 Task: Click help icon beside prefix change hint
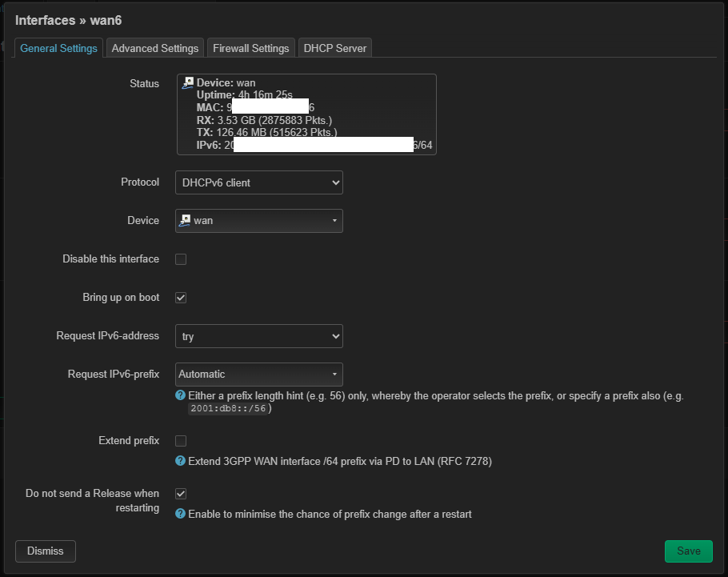click(x=181, y=514)
